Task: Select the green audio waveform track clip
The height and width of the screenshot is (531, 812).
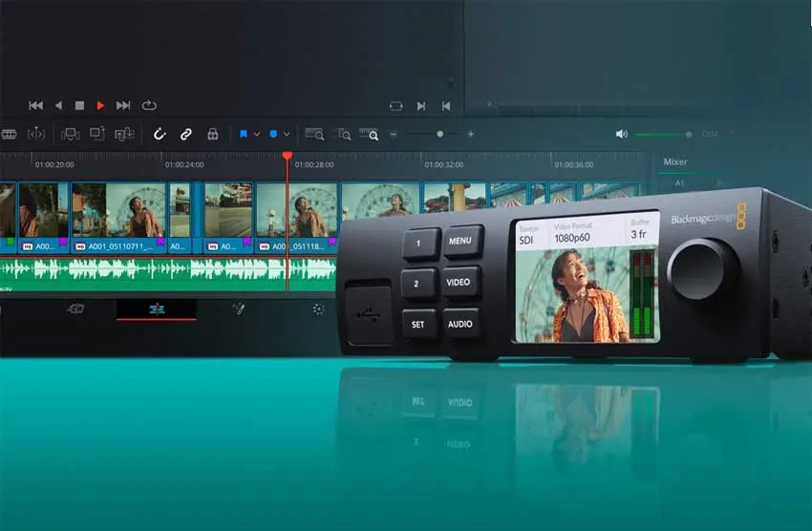Action: (168, 274)
